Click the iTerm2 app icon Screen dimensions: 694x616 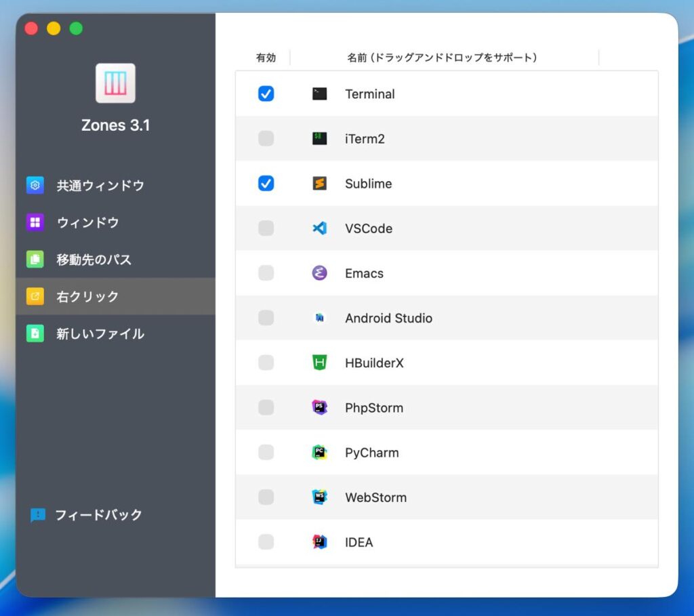[319, 139]
